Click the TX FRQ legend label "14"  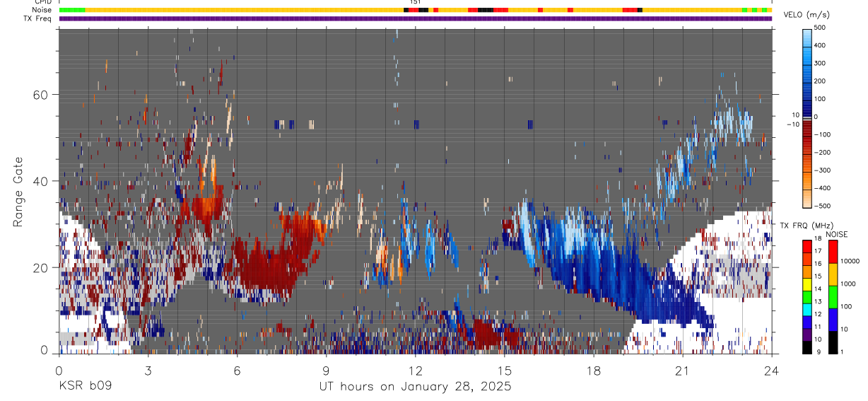(818, 289)
